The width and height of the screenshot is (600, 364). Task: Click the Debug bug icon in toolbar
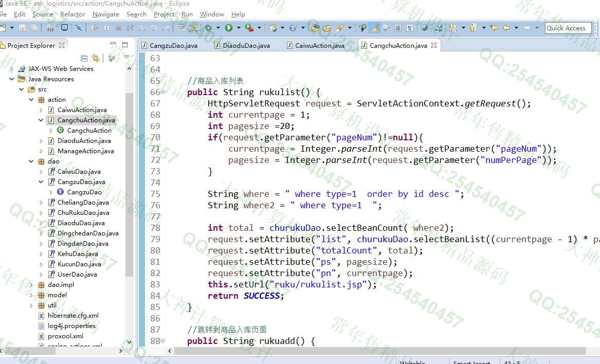(209, 28)
